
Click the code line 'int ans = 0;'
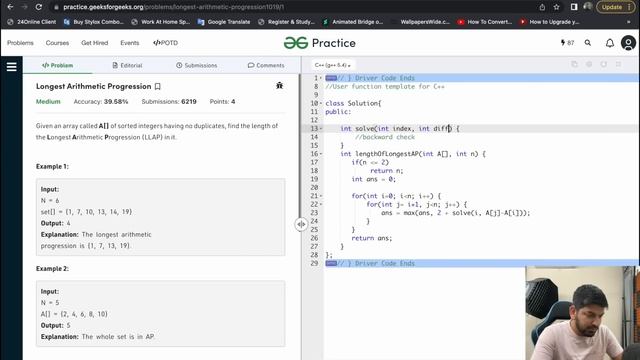pyautogui.click(x=373, y=179)
